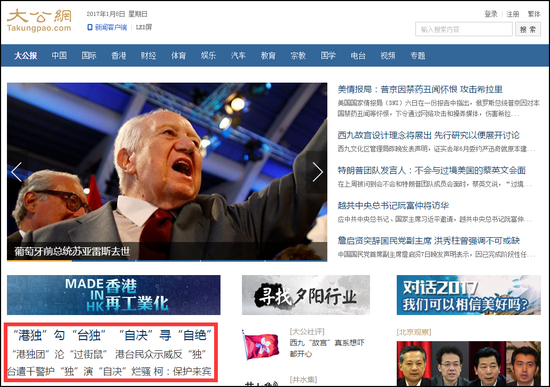Open the [井水集] column label
Screen dimensions: 550x387
click(x=303, y=380)
